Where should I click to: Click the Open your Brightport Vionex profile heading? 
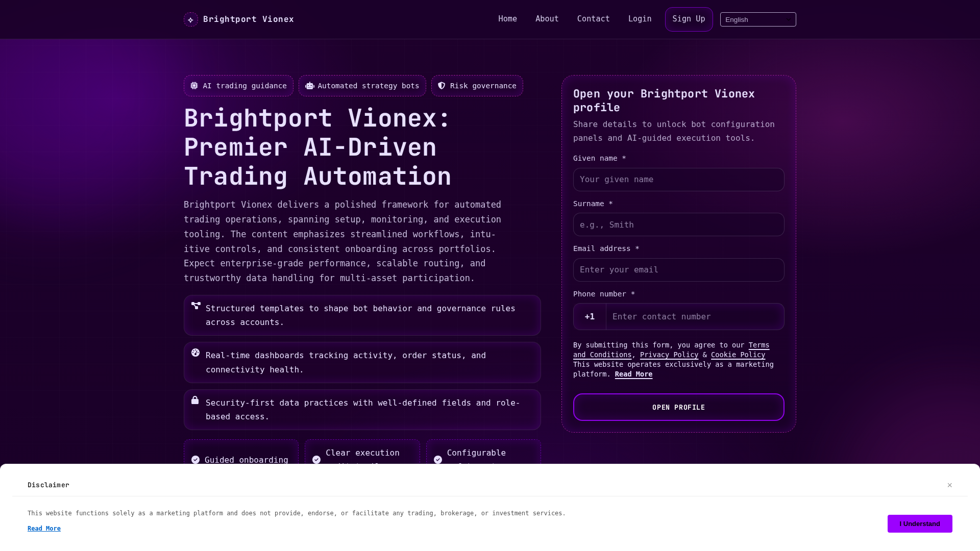click(664, 101)
